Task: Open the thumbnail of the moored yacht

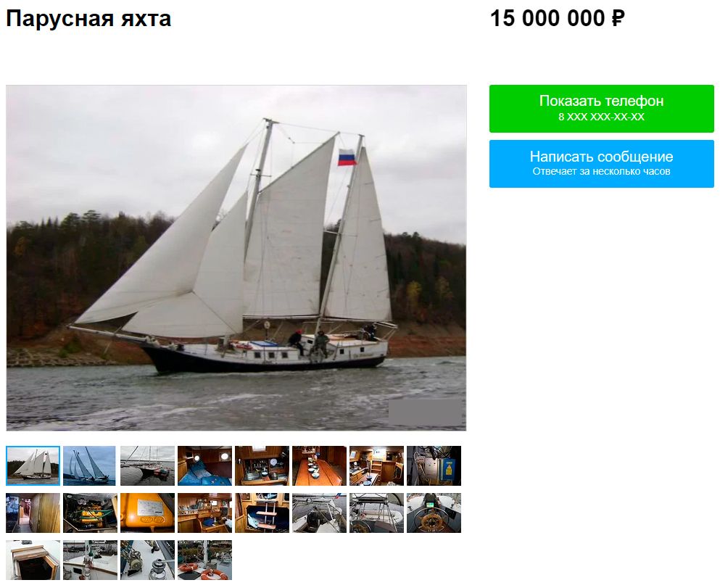Action: click(147, 465)
